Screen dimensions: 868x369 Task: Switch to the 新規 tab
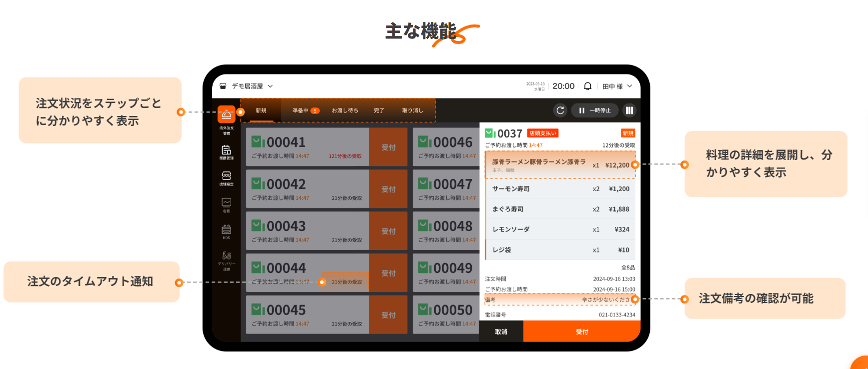(261, 110)
